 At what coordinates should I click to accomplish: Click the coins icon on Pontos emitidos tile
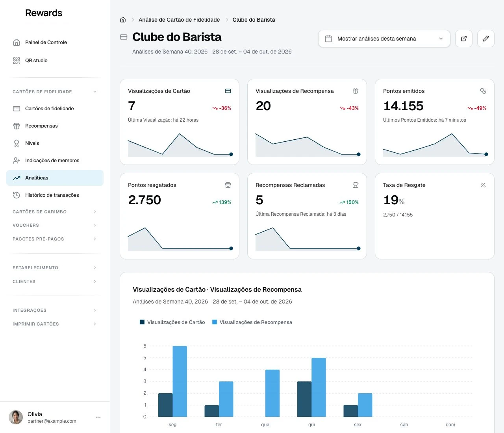pos(483,91)
